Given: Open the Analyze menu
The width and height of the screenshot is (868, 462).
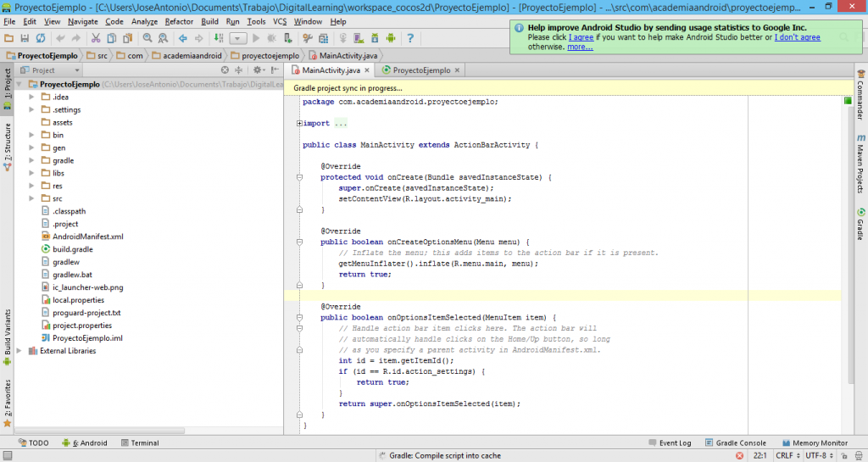Looking at the screenshot, I should (x=144, y=21).
